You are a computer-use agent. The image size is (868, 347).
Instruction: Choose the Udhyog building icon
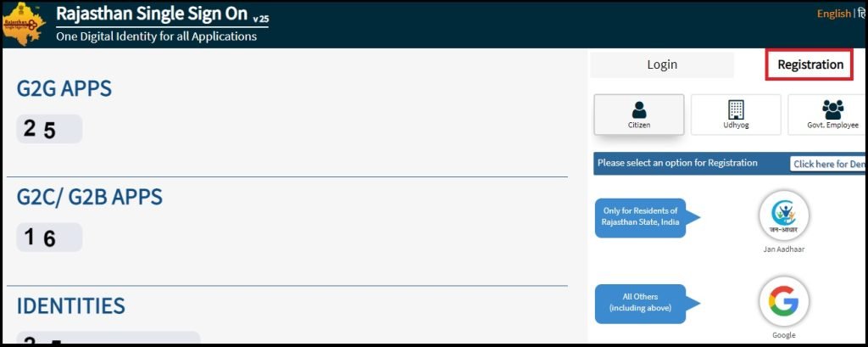(x=736, y=109)
